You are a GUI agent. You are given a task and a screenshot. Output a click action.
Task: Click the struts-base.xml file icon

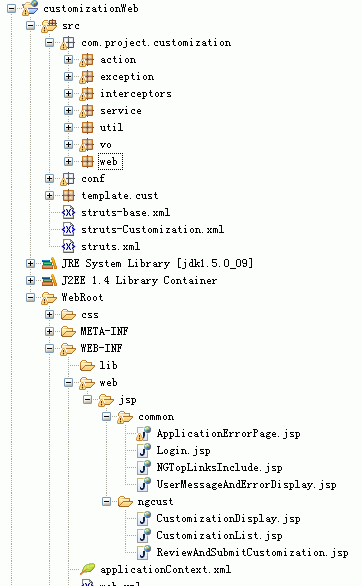[x=68, y=212]
